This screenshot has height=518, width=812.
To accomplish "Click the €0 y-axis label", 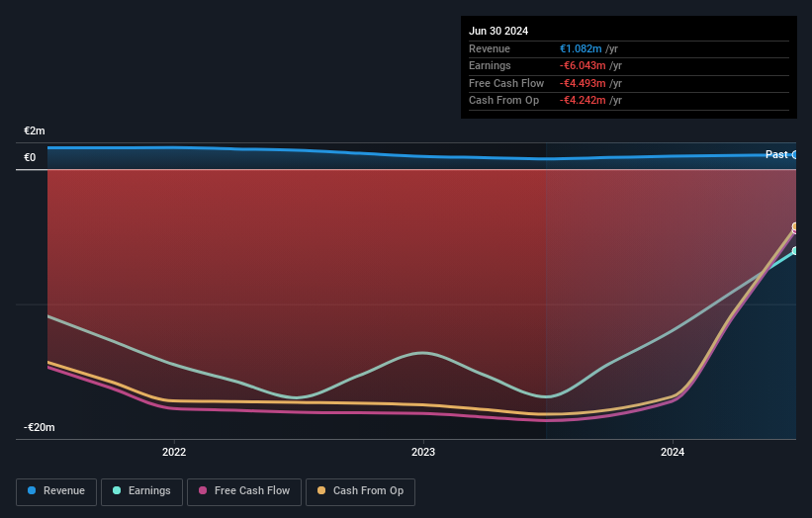I will (x=30, y=157).
